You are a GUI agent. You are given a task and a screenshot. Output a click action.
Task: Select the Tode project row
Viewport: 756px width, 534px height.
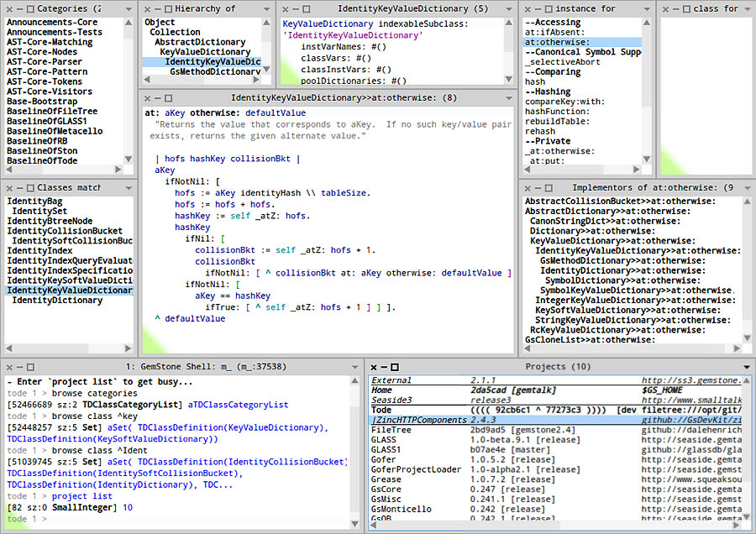(x=557, y=410)
